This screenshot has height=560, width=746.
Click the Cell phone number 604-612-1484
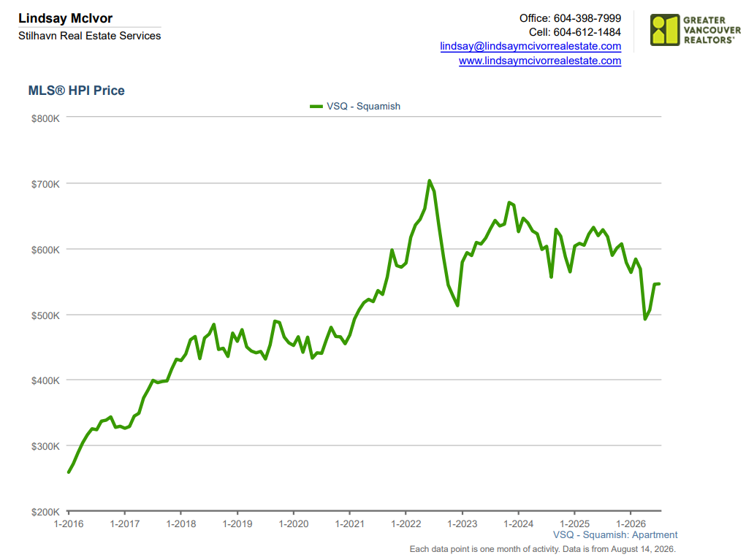coord(587,32)
